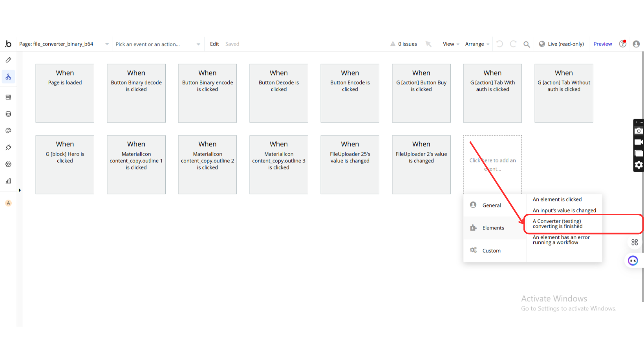644x363 pixels.
Task: Open the Logs chart icon
Action: coord(8,181)
